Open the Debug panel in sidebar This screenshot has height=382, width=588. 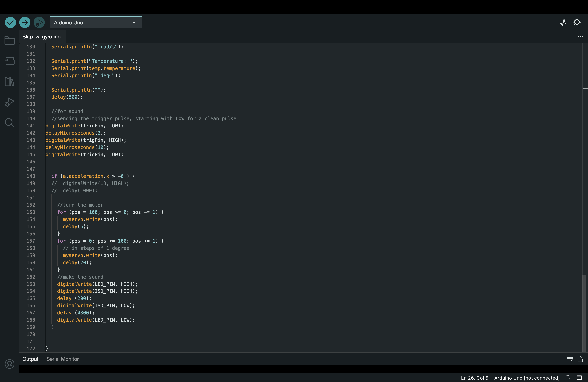10,102
